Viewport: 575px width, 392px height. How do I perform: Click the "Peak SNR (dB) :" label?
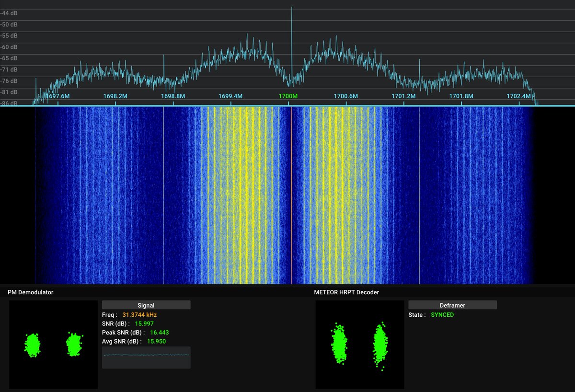tap(124, 332)
